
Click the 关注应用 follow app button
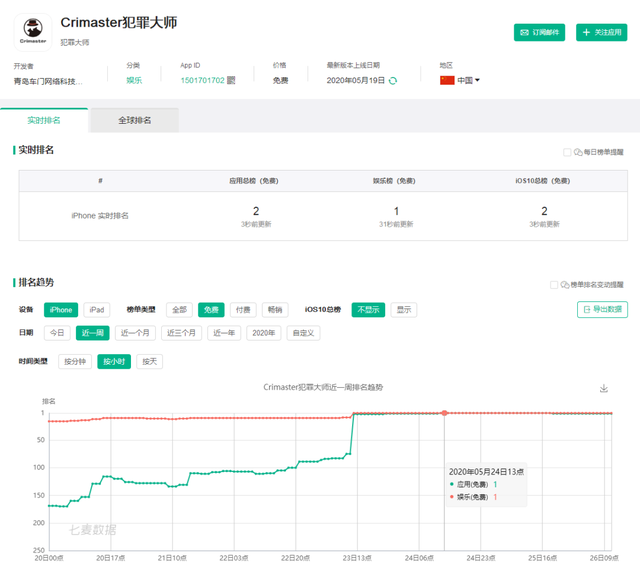[x=601, y=32]
